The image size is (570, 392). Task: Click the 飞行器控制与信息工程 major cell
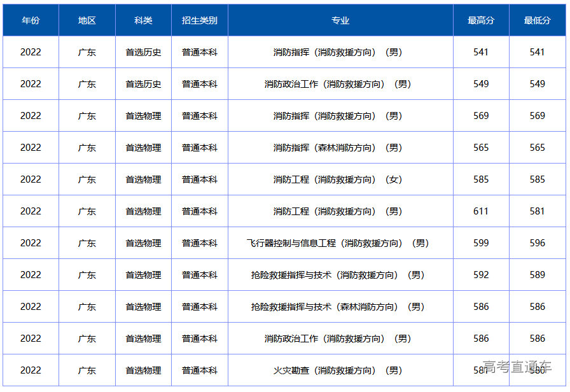click(x=338, y=243)
